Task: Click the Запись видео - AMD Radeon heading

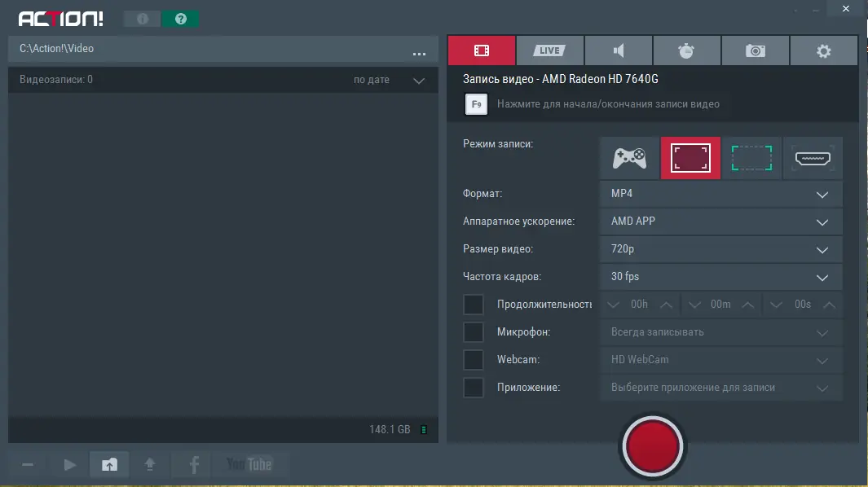Action: click(561, 79)
